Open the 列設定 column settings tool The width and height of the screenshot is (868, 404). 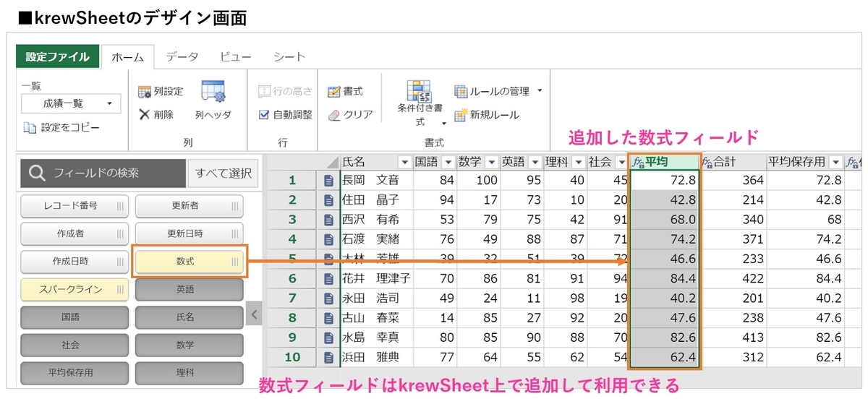point(160,92)
